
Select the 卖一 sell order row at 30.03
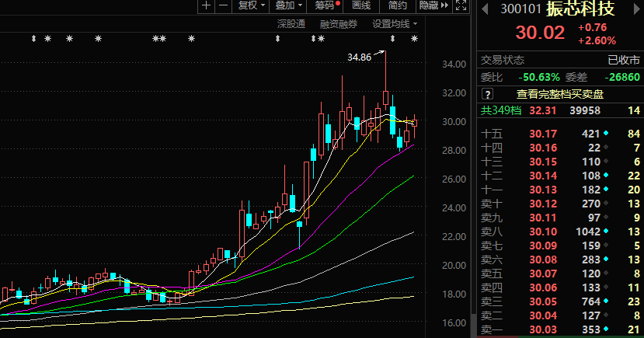(x=559, y=329)
